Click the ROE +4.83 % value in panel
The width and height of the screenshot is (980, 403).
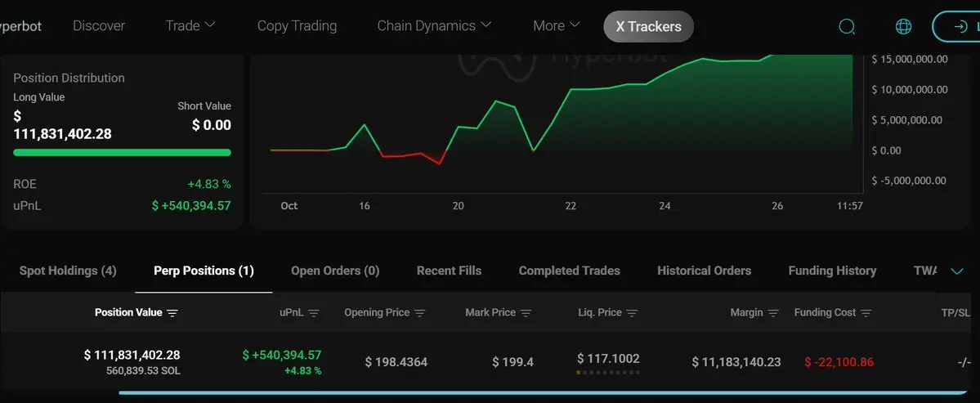209,184
